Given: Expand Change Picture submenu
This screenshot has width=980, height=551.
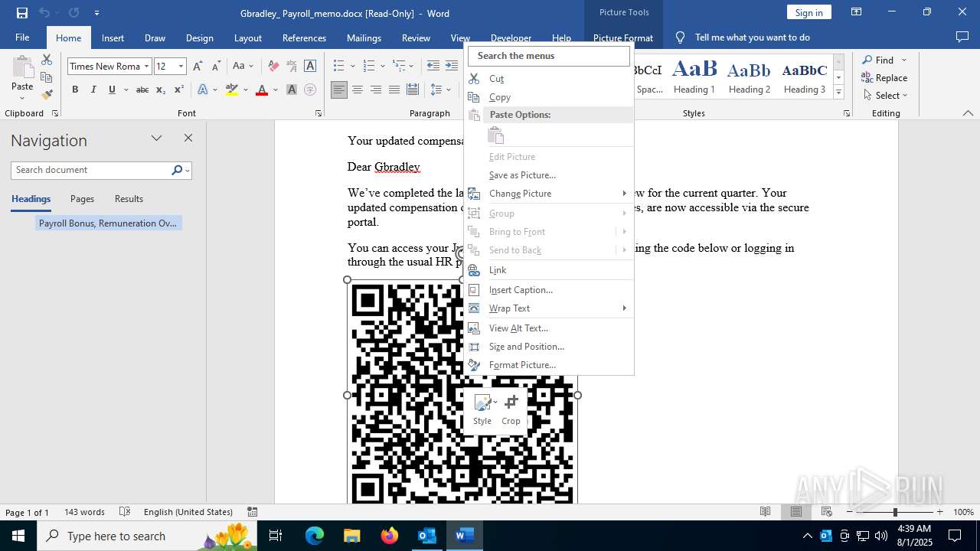Looking at the screenshot, I should (549, 194).
